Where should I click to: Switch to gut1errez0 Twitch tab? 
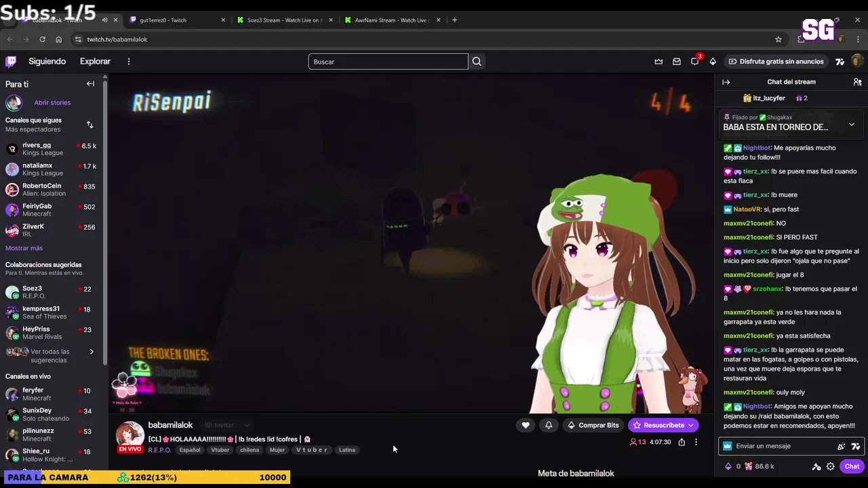pos(176,20)
